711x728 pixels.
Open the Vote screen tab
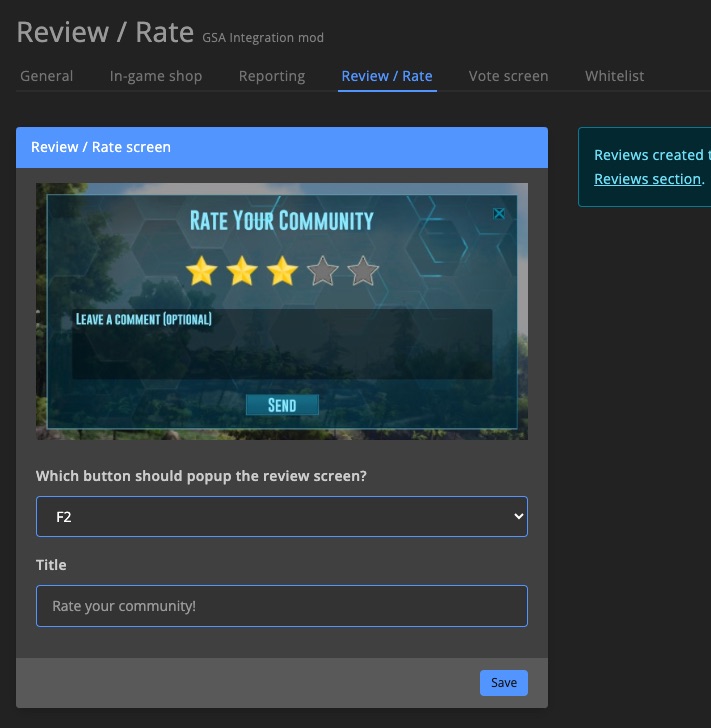pyautogui.click(x=509, y=76)
